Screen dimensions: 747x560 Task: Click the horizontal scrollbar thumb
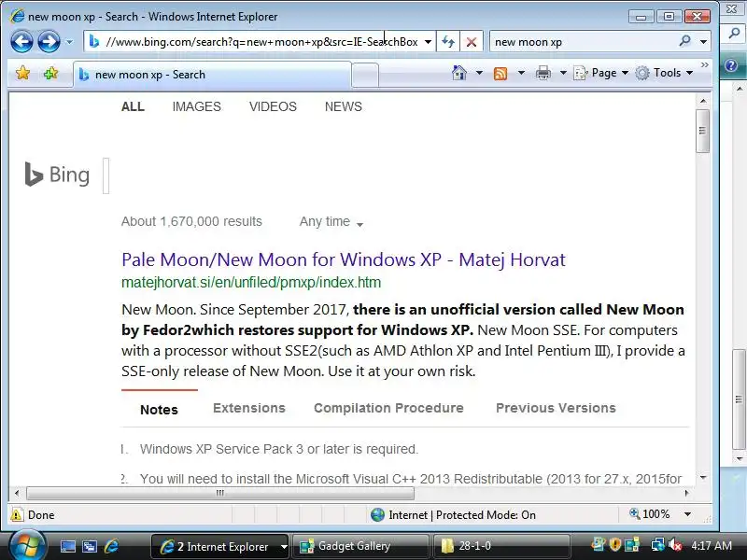coord(220,493)
